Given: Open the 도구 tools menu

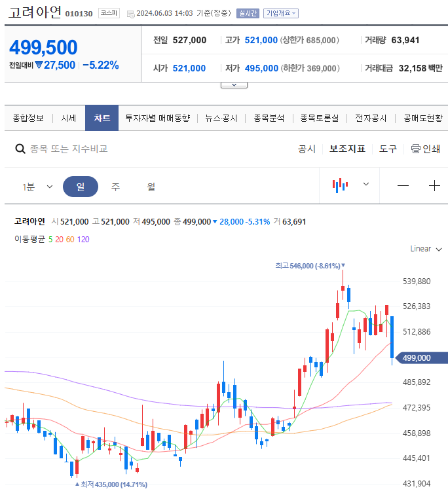Looking at the screenshot, I should (388, 149).
